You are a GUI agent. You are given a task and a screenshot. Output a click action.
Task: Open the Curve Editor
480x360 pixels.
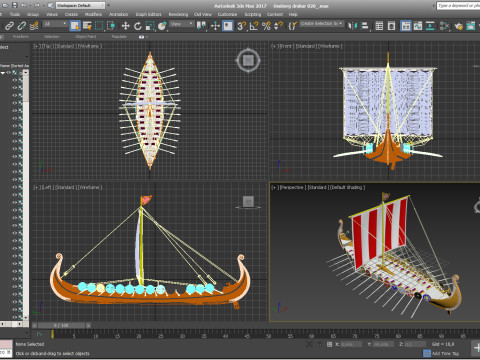(418, 26)
